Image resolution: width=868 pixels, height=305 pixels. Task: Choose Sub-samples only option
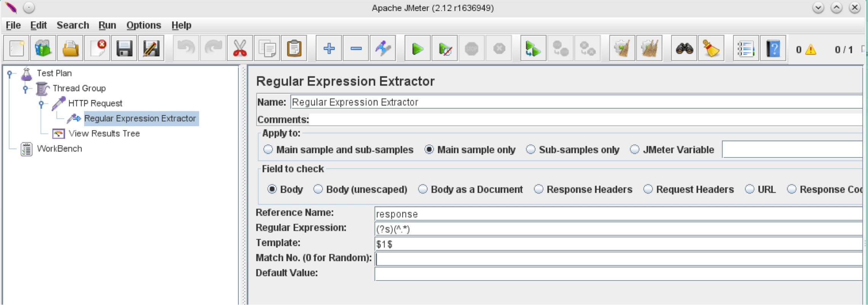[x=531, y=149]
